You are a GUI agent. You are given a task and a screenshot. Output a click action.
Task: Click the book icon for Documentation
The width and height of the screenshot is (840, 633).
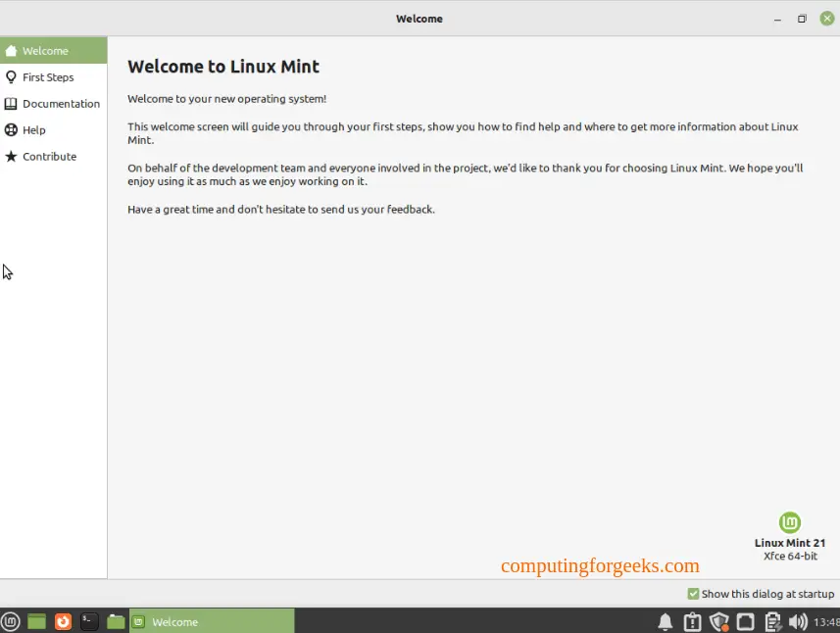(x=11, y=103)
